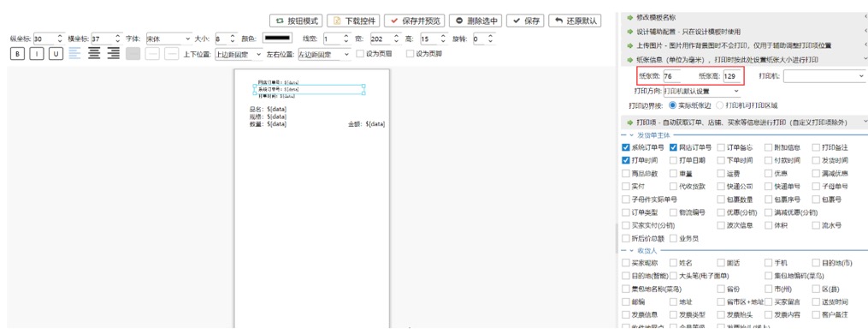
Task: Click the gray filled square toolbar icon
Action: coord(133,54)
